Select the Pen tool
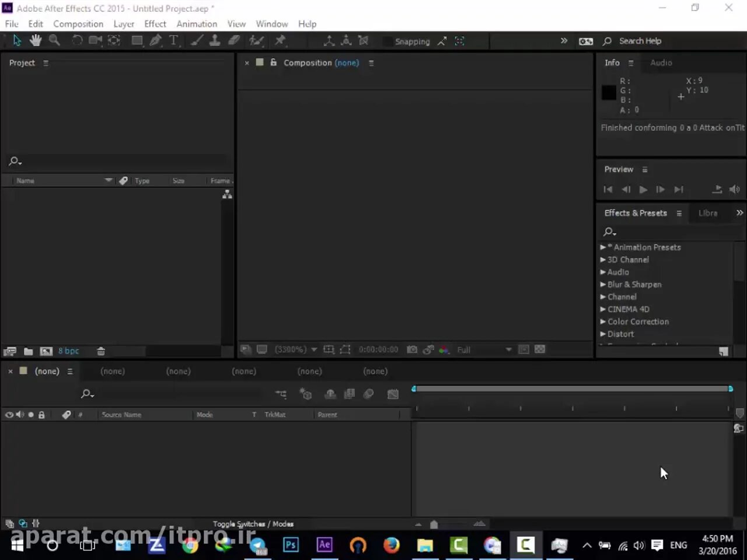 (155, 40)
